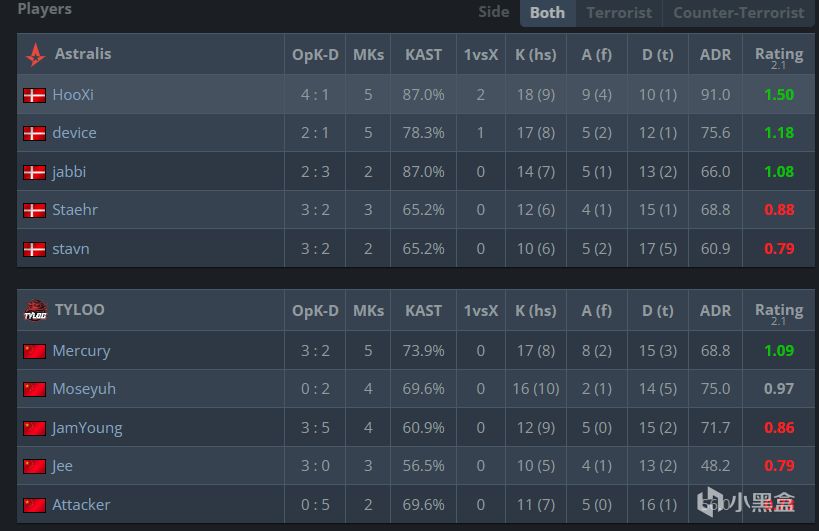Click the Chinese flag beside JamYoung
This screenshot has width=819, height=531.
pyautogui.click(x=35, y=428)
